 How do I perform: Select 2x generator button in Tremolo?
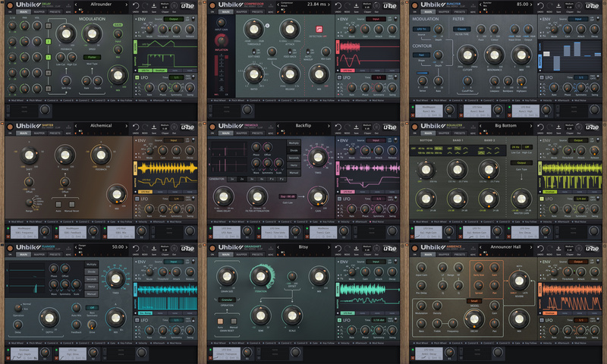[x=242, y=179]
